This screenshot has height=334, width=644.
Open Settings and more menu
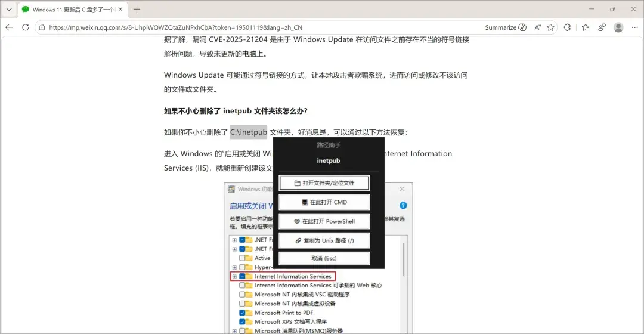[x=634, y=27]
